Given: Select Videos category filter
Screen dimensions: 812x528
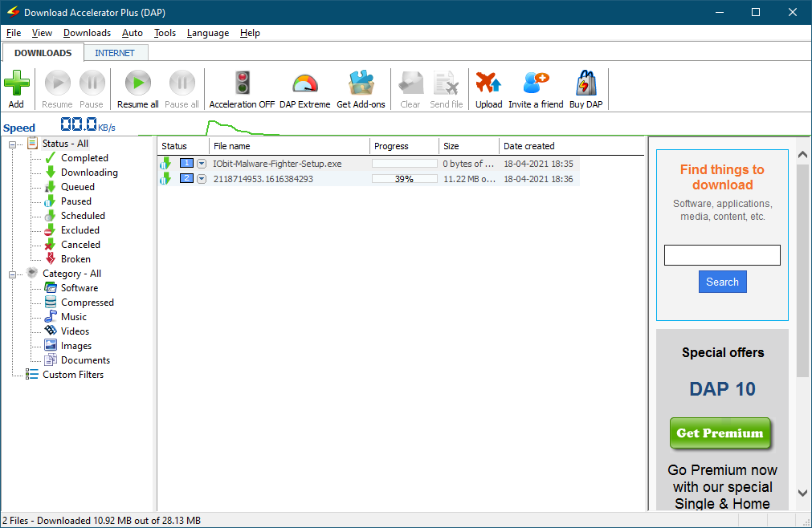Looking at the screenshot, I should [x=75, y=332].
